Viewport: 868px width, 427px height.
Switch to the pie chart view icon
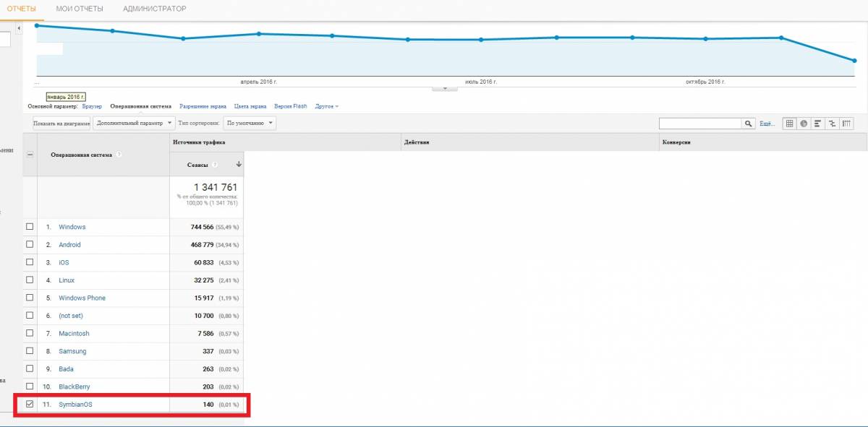coord(804,124)
